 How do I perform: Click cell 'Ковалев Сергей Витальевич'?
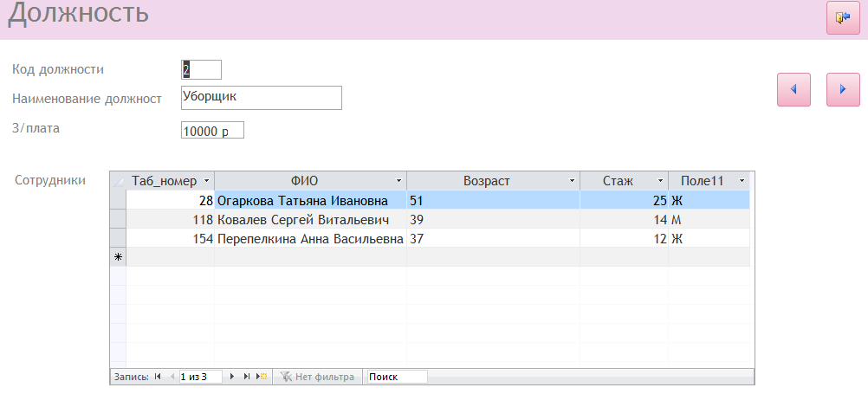[310, 219]
